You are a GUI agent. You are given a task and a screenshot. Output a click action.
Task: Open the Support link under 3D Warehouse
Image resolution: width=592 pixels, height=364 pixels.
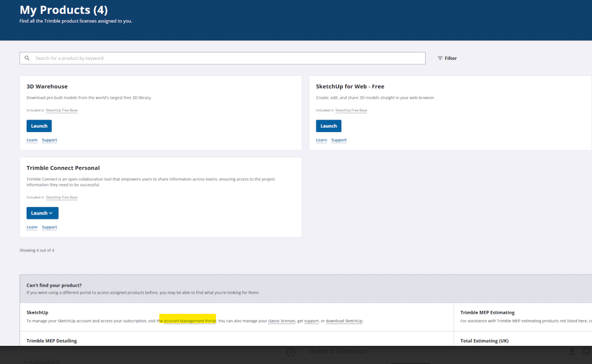pos(50,140)
